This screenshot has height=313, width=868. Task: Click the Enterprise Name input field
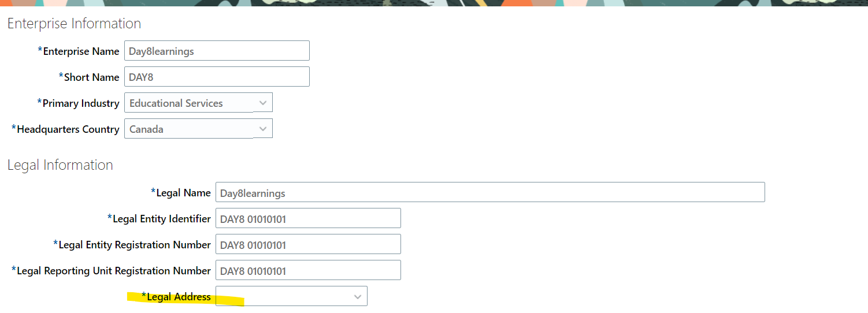217,51
